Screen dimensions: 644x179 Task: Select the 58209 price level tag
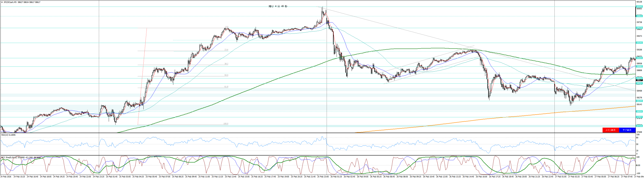[639, 101]
